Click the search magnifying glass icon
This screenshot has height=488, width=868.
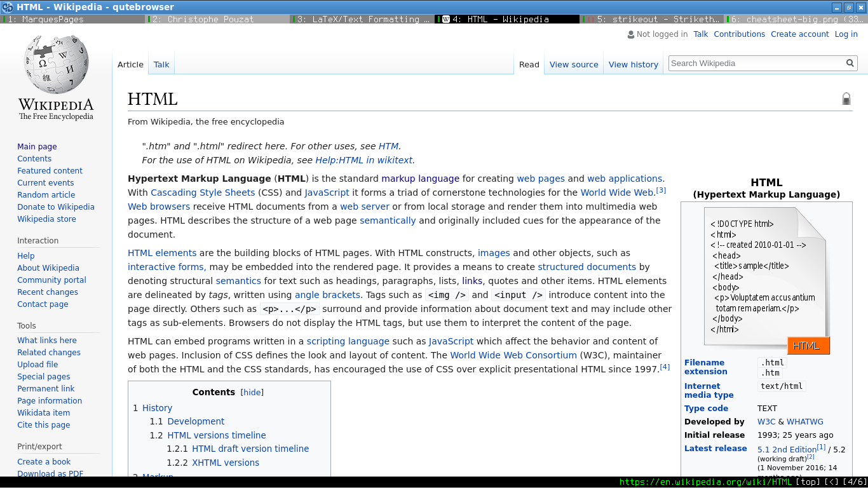click(x=850, y=64)
